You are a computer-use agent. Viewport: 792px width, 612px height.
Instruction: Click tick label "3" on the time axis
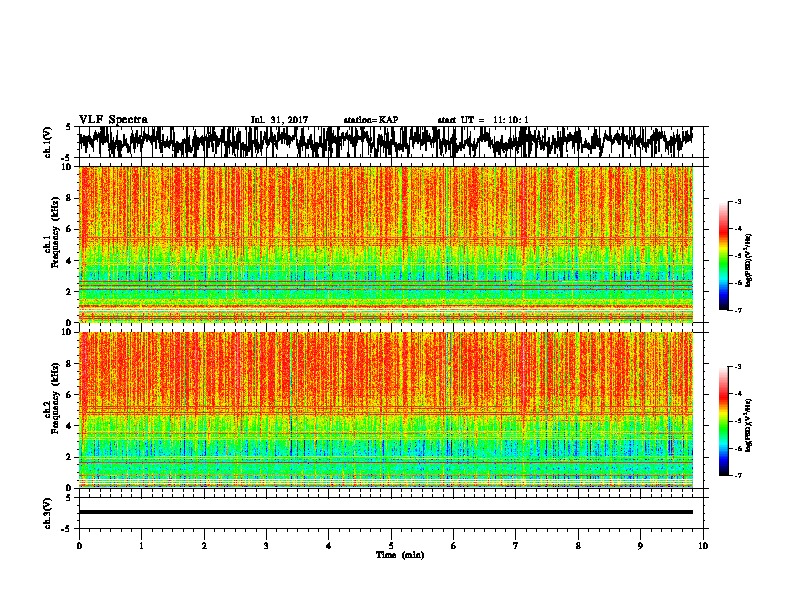coord(266,546)
